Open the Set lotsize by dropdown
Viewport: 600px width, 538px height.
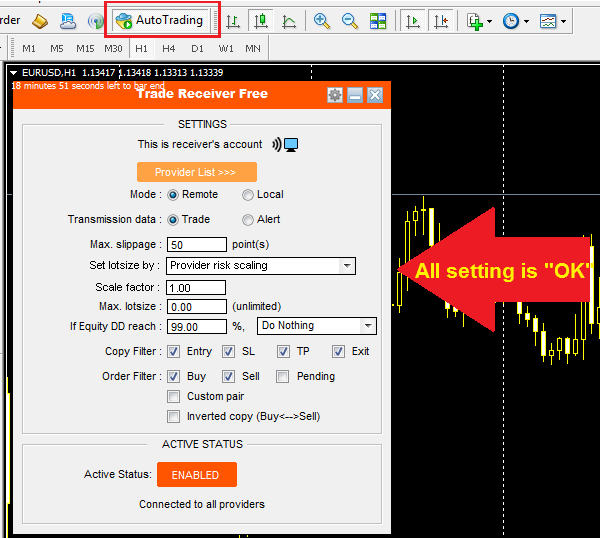coord(261,266)
